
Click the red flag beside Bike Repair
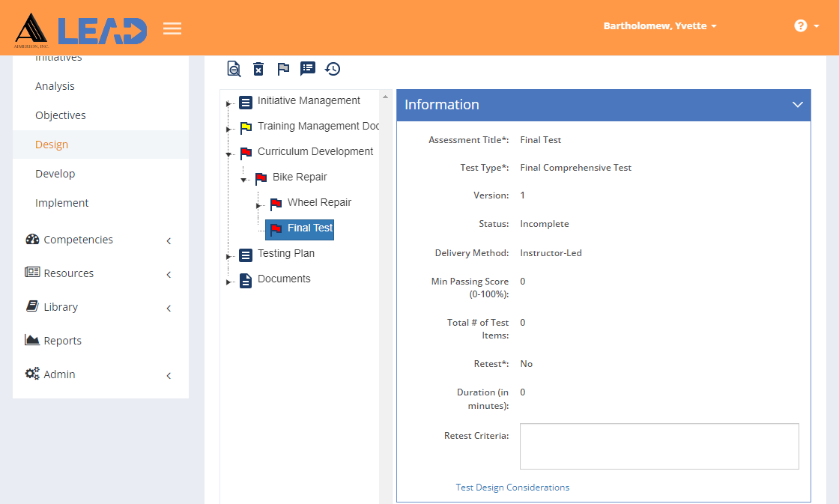[261, 178]
